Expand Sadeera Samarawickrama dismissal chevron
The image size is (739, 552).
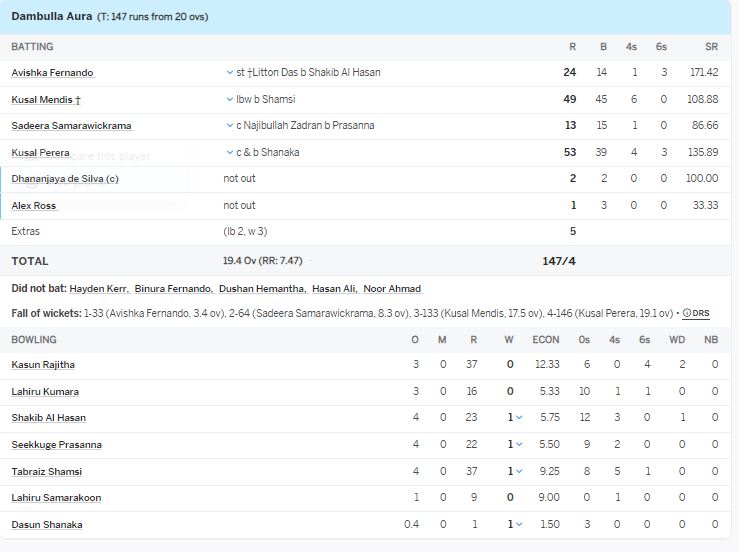click(x=230, y=126)
